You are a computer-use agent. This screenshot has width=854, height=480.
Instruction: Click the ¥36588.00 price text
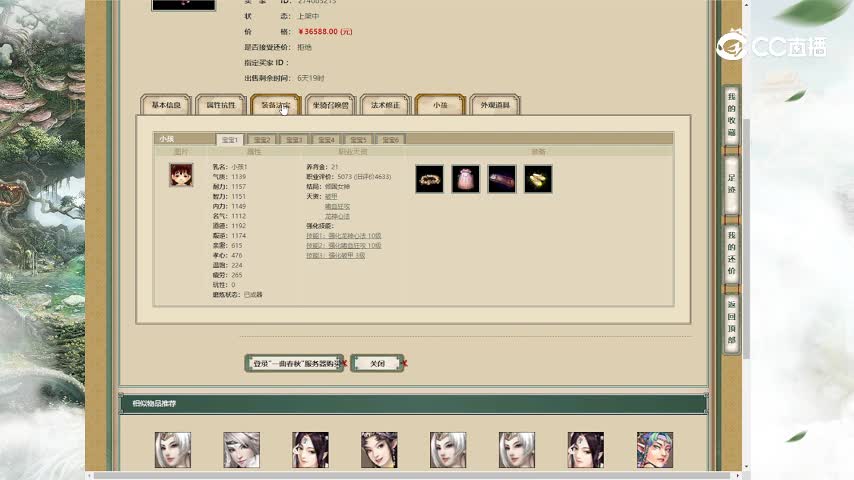pyautogui.click(x=325, y=32)
